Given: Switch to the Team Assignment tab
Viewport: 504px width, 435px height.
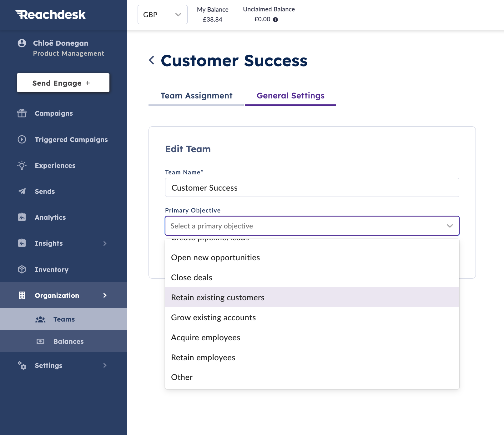Looking at the screenshot, I should [196, 96].
